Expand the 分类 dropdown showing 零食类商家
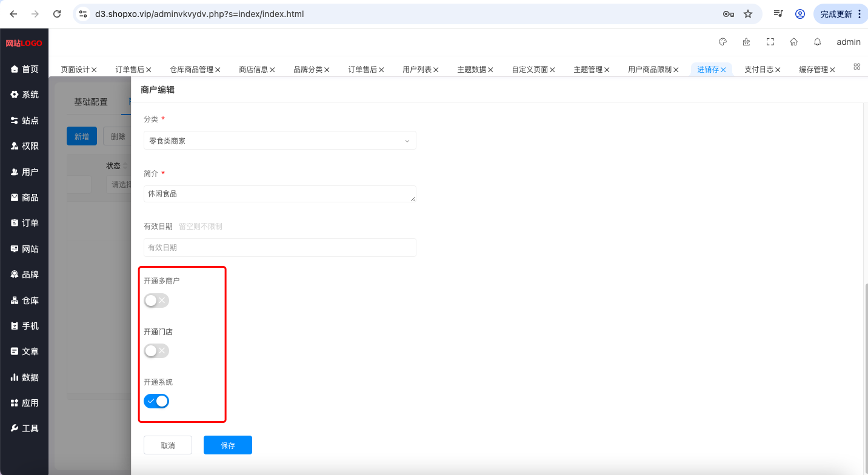 coord(280,141)
